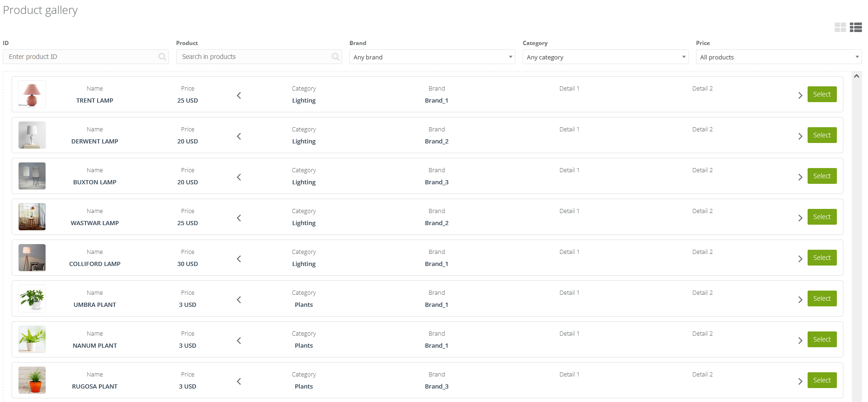Open the Wastwar Lamp thumbnail

tap(32, 217)
